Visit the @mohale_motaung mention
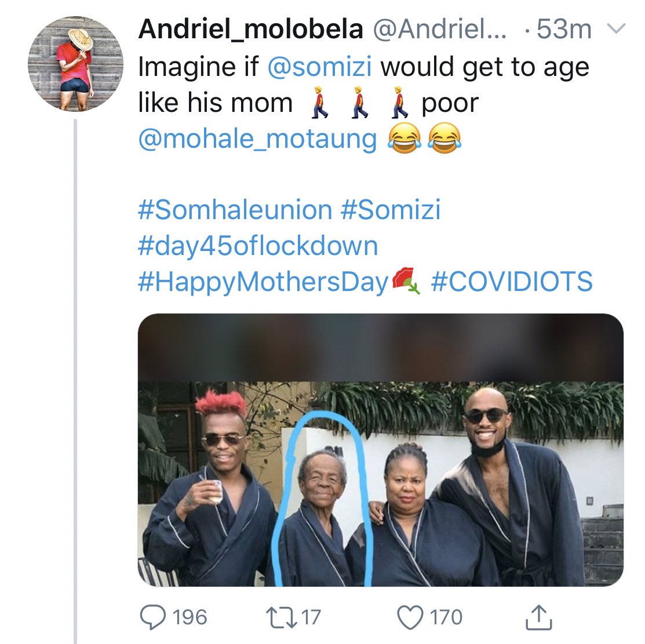This screenshot has height=644, width=645. (257, 139)
